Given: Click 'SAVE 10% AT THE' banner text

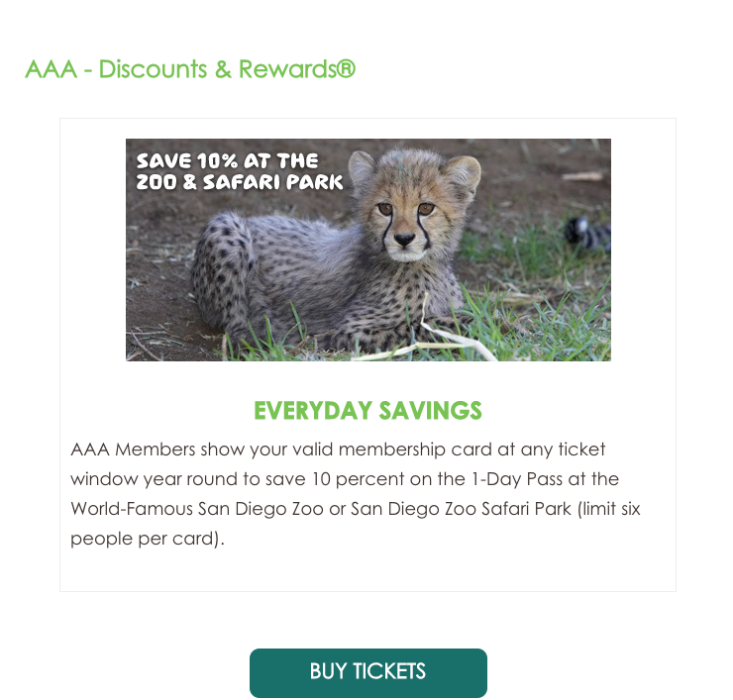Looking at the screenshot, I should 227,160.
